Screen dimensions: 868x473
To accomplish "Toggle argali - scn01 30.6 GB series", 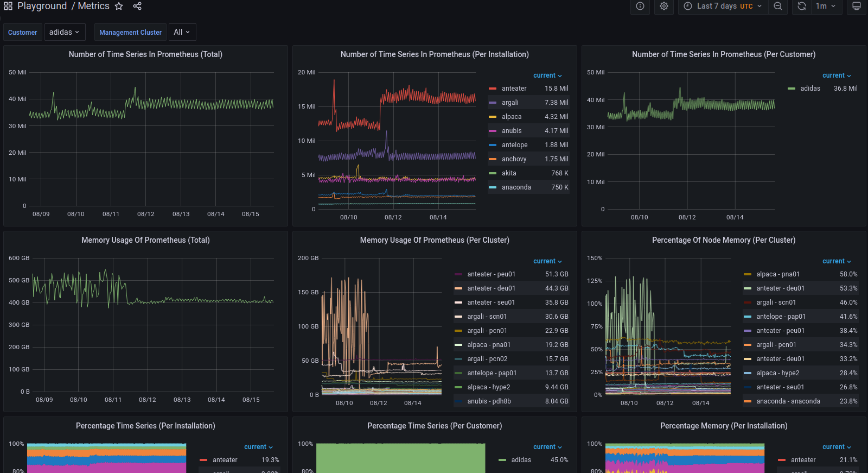I will (487, 317).
